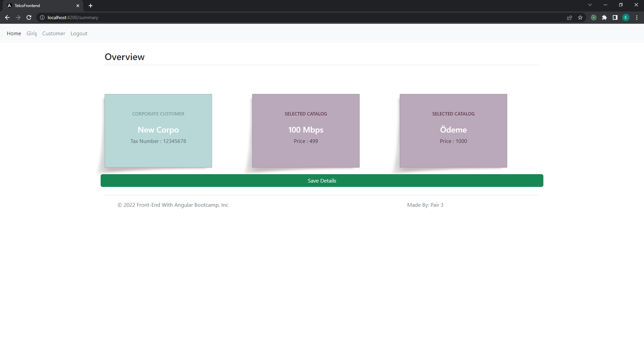Click the browser back navigation arrow
This screenshot has height=349, width=644.
point(7,17)
